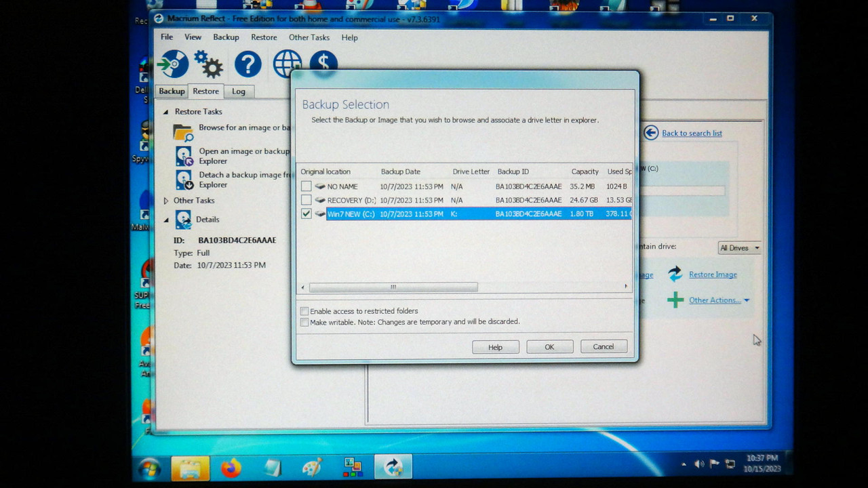868x488 pixels.
Task: Open the Windows Start orb
Action: pos(149,468)
